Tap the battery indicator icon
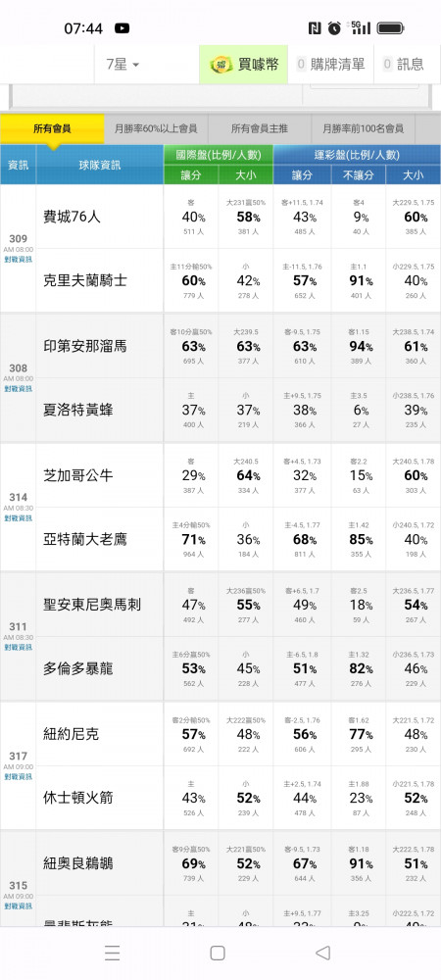This screenshot has height=980, width=441. [x=391, y=28]
